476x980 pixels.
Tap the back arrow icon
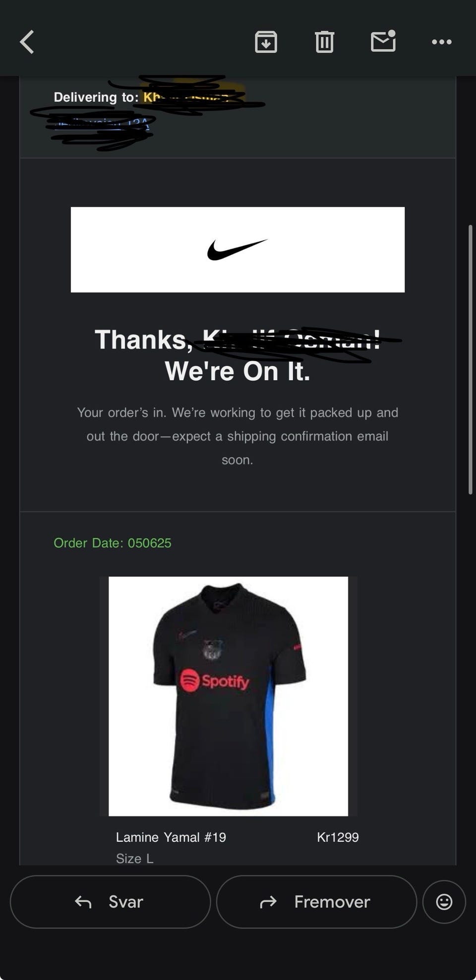click(x=27, y=42)
